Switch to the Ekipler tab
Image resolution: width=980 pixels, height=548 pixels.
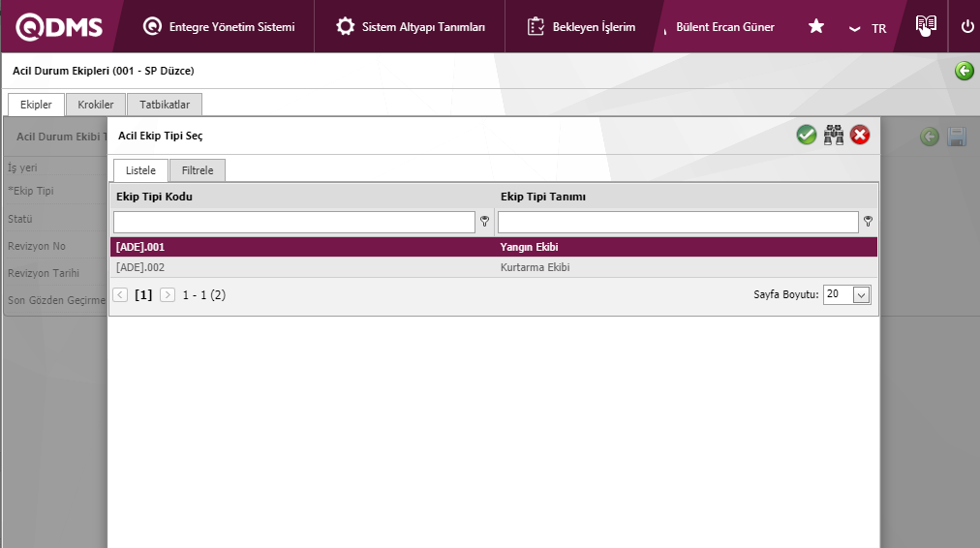[36, 105]
